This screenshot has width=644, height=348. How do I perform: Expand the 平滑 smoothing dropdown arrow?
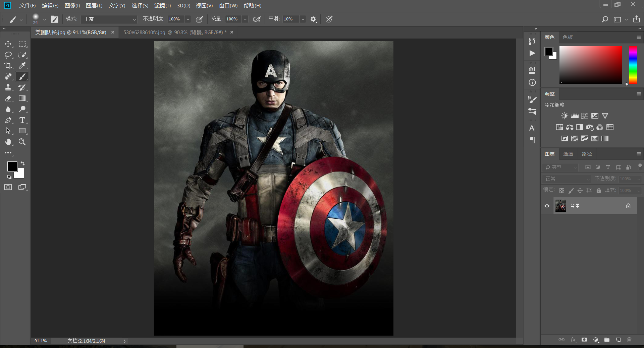[303, 19]
